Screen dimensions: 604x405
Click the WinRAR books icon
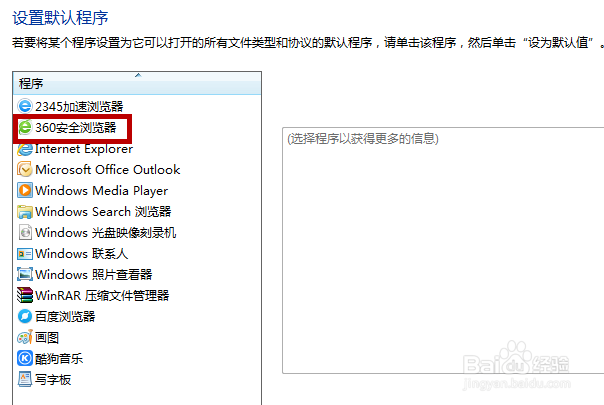pyautogui.click(x=25, y=295)
